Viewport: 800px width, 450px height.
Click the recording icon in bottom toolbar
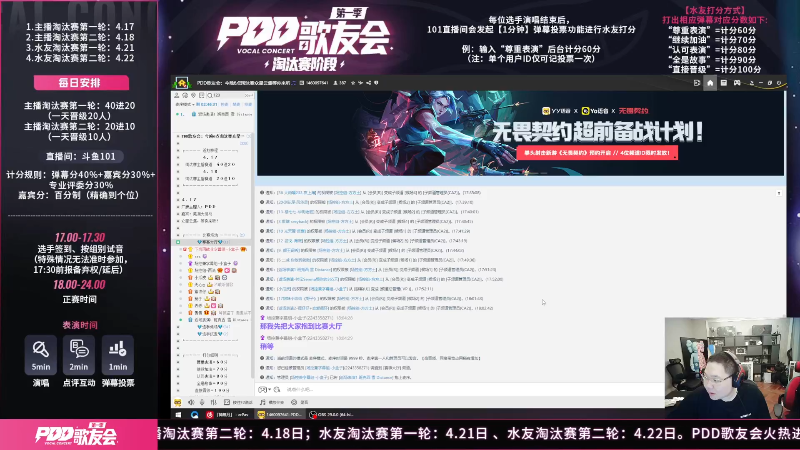(x=294, y=403)
